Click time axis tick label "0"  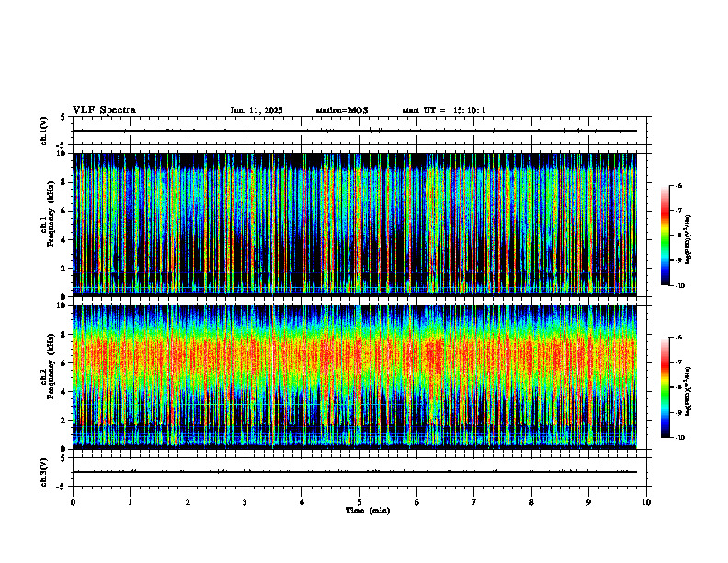[x=73, y=502]
